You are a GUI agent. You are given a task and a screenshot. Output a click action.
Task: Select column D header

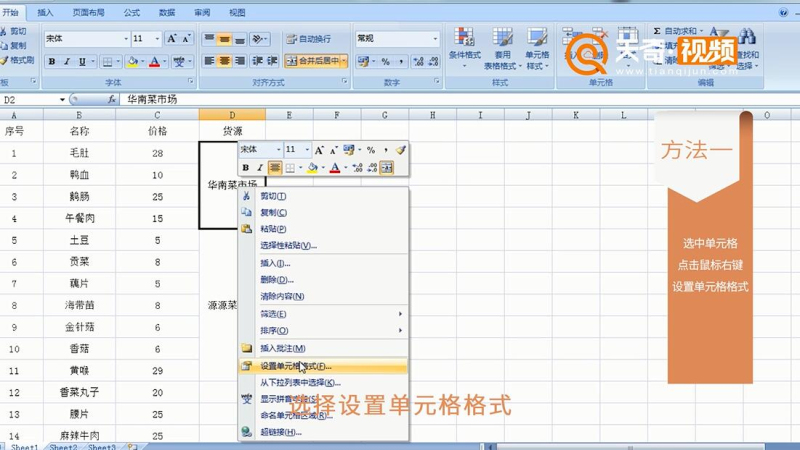[x=232, y=115]
